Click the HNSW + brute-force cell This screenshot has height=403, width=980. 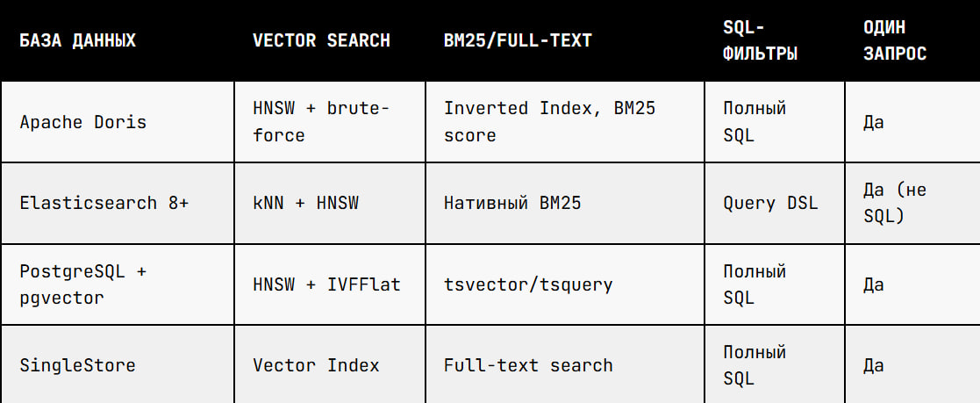(330, 122)
